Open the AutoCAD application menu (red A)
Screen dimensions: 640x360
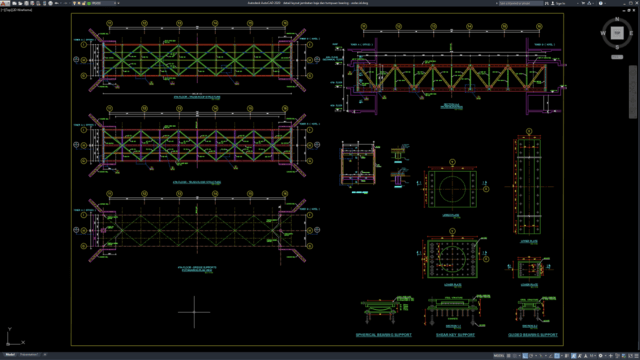click(x=5, y=3)
